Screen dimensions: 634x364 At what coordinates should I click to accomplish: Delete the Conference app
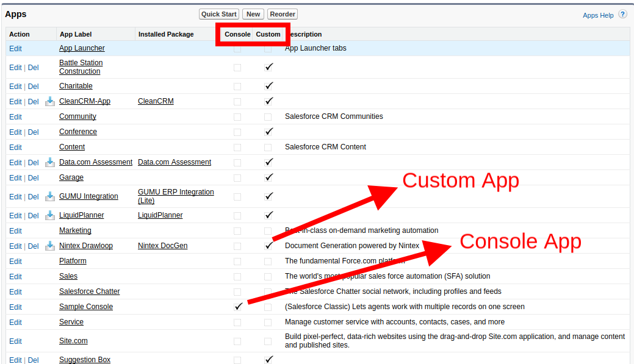(33, 132)
